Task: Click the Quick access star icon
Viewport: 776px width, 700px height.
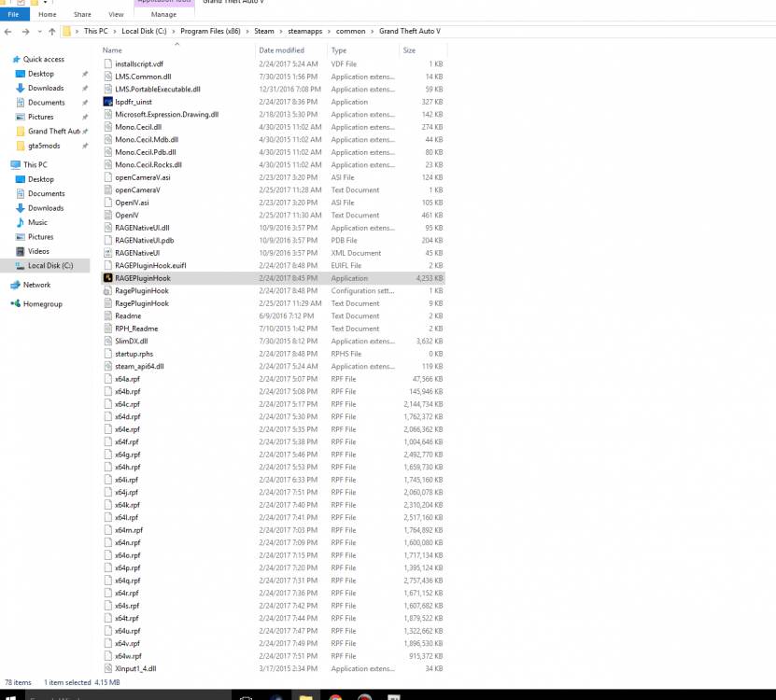Action: (16, 59)
